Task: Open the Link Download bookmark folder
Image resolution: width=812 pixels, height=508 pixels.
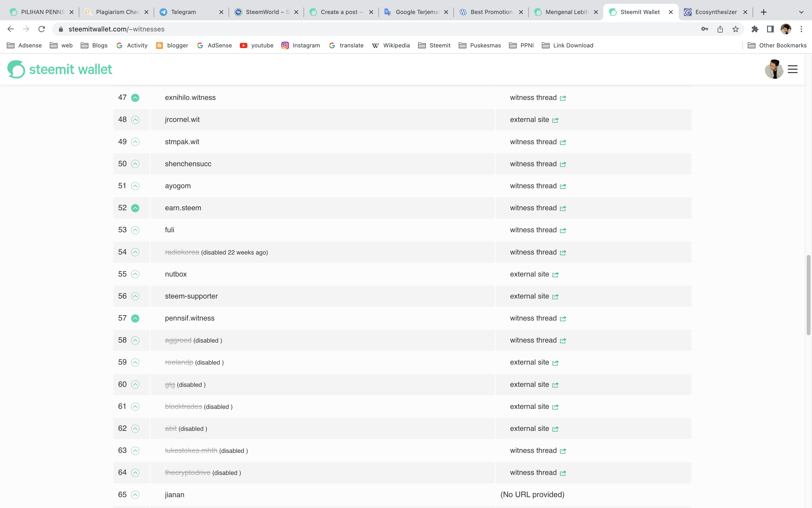Action: [x=567, y=45]
